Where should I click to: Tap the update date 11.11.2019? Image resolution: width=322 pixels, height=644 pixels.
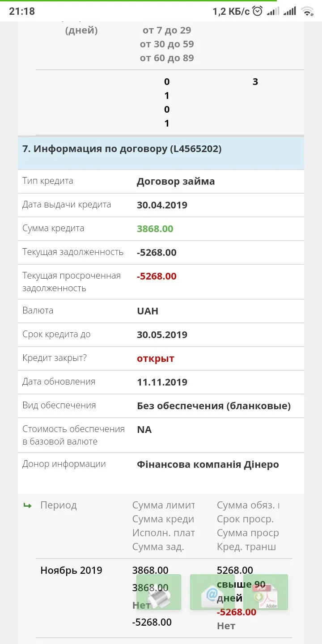162,382
